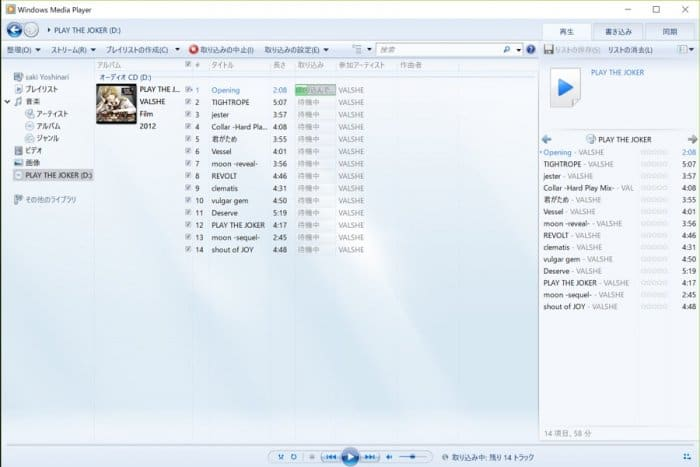
Task: Open the ストリーム(R) dropdown menu
Action: point(73,50)
